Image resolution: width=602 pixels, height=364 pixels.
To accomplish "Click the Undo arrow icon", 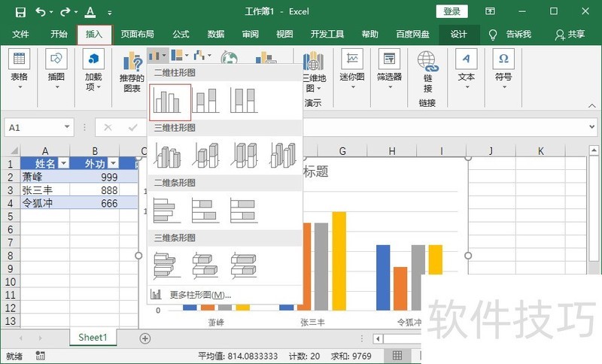I will pos(41,12).
